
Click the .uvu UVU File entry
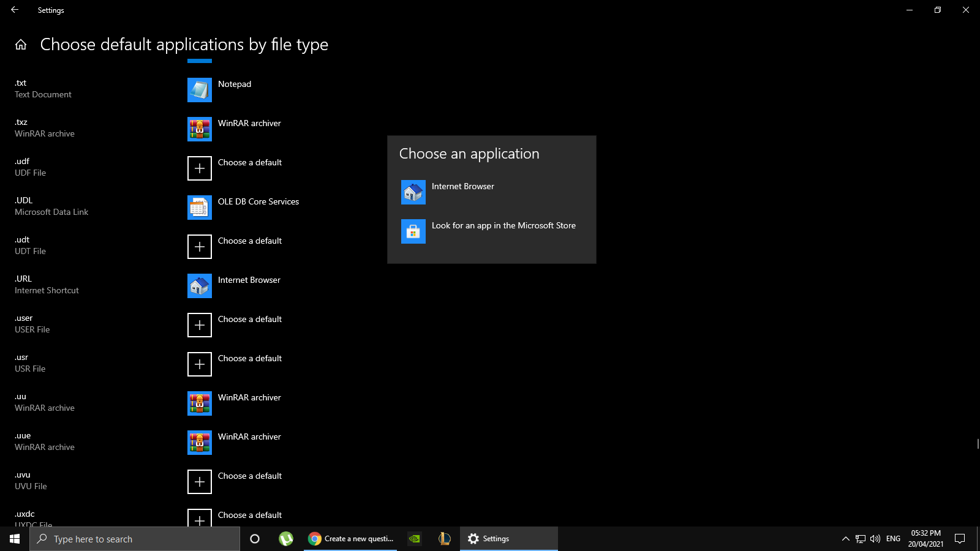(x=31, y=481)
